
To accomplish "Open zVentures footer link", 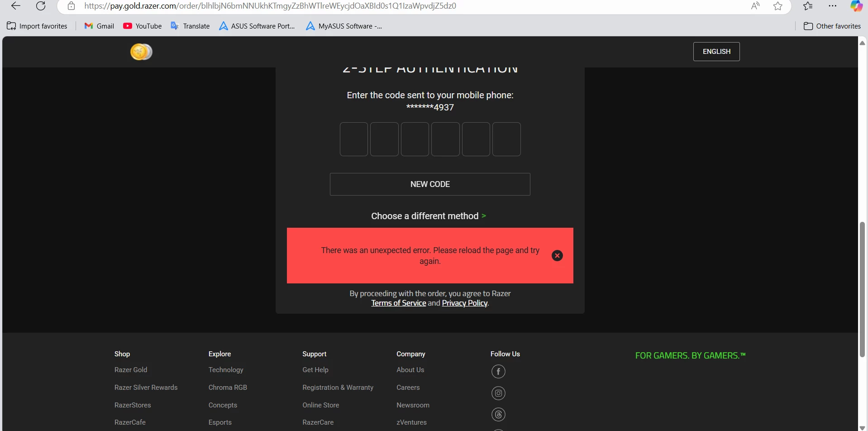I will 412,422.
